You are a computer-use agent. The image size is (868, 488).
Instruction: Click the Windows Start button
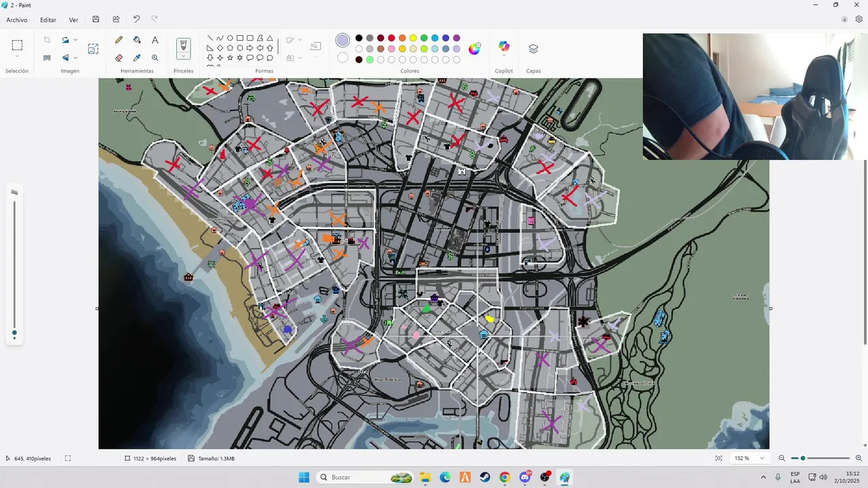pyautogui.click(x=304, y=477)
